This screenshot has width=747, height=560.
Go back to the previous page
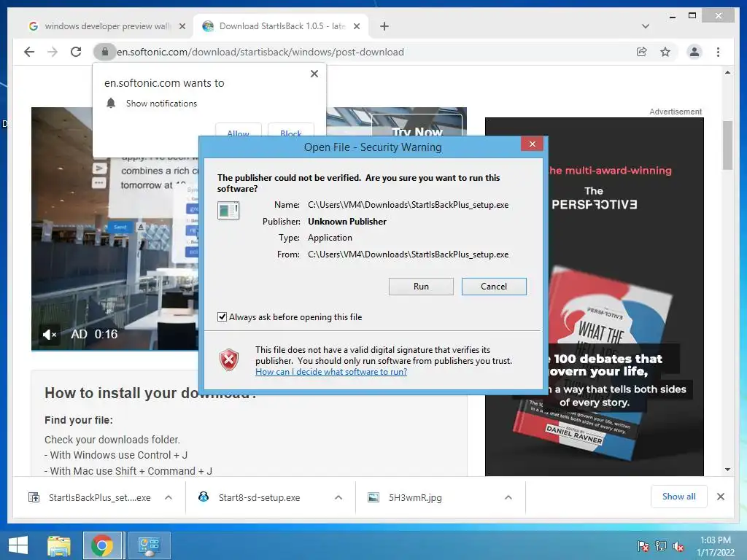click(x=29, y=52)
